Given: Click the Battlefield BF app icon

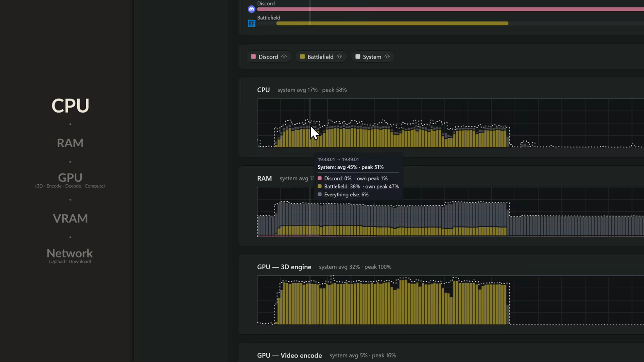Looking at the screenshot, I should click(x=251, y=24).
